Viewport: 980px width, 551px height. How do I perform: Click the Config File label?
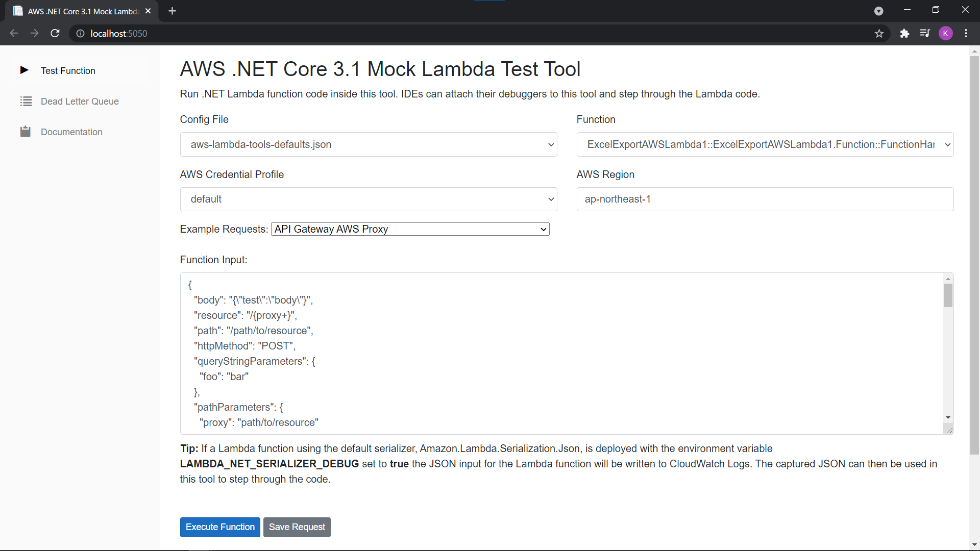click(204, 119)
